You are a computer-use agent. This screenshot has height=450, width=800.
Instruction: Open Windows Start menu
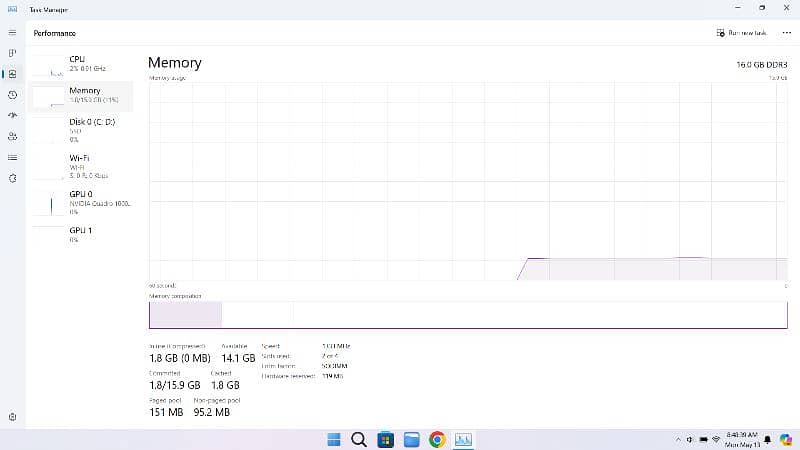(x=333, y=439)
